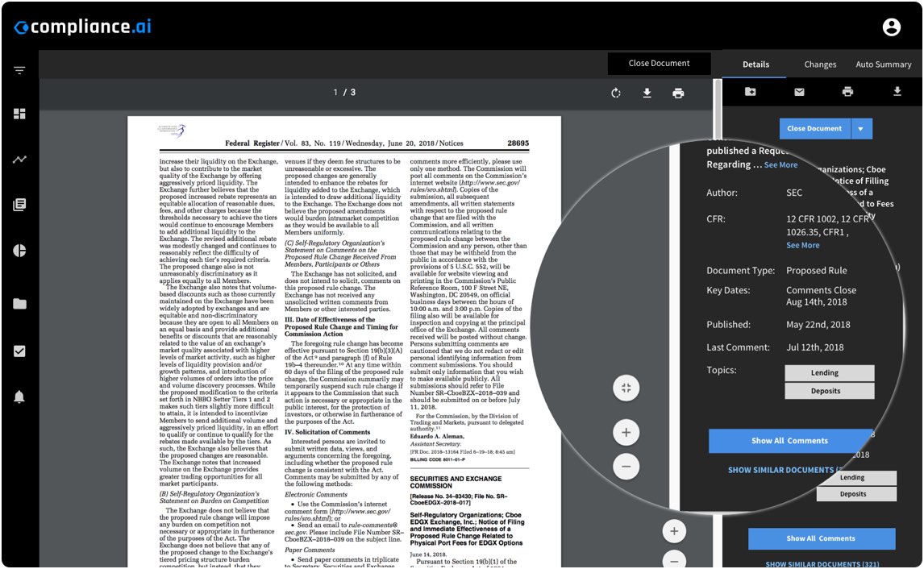Add document to folder icon in details panel
924x569 pixels.
pyautogui.click(x=750, y=91)
